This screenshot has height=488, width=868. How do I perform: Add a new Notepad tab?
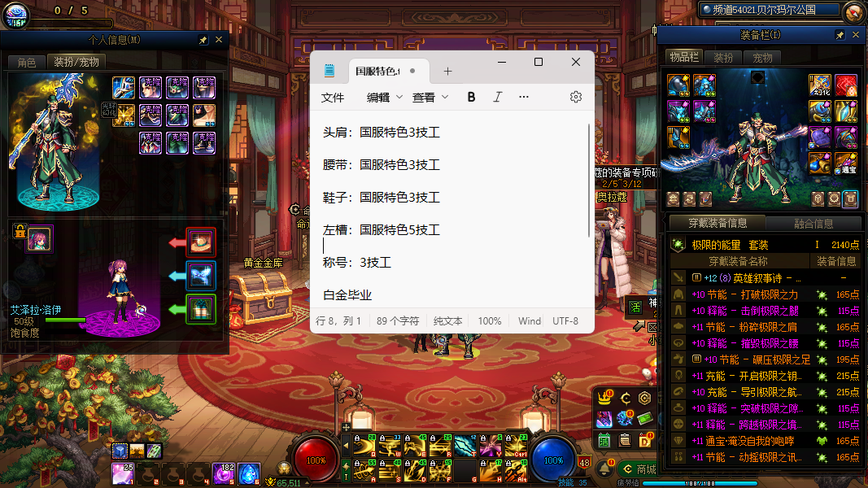click(447, 71)
